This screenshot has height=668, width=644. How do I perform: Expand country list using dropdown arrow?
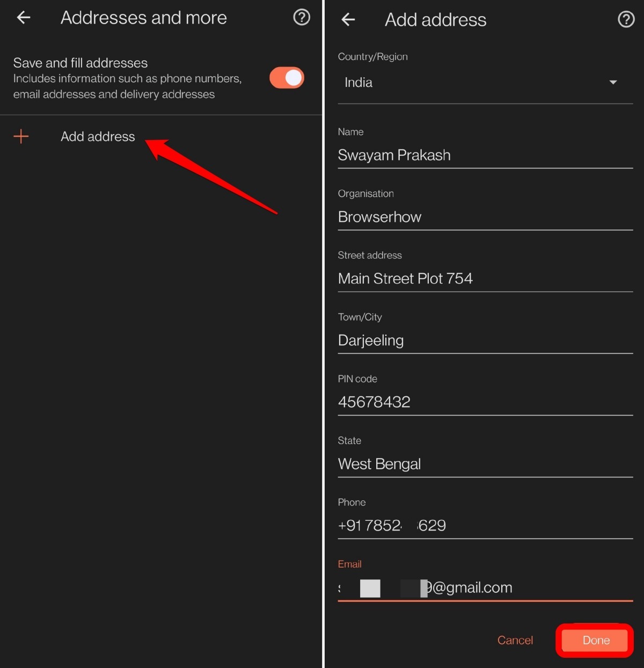[613, 82]
